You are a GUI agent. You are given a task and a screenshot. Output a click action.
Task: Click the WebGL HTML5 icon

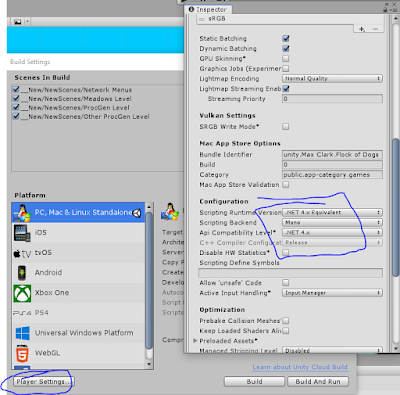click(22, 353)
